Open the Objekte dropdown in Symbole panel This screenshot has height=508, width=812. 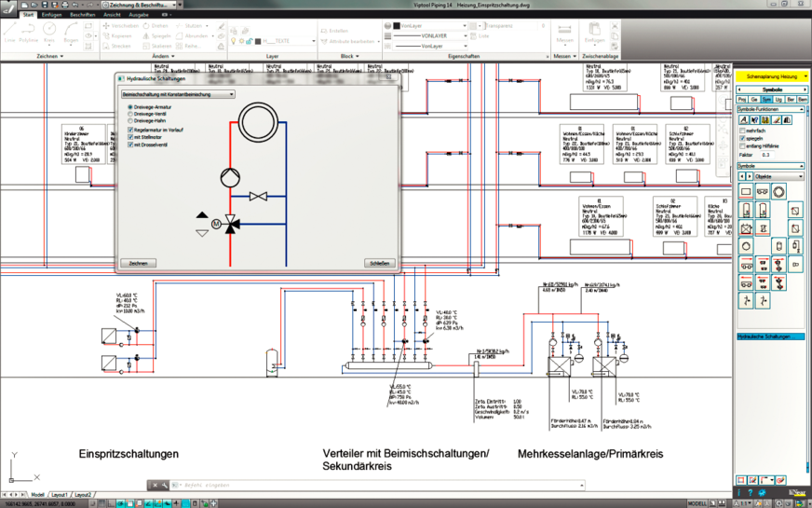pos(778,177)
